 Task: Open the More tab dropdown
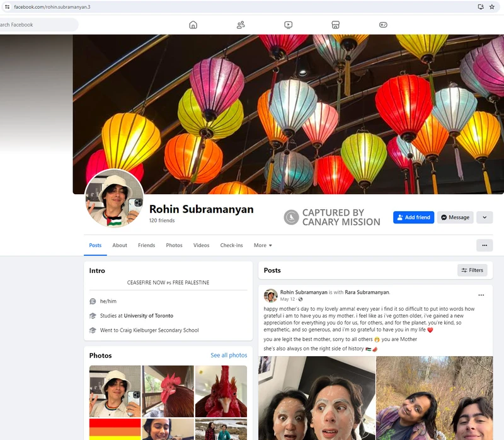coord(263,245)
